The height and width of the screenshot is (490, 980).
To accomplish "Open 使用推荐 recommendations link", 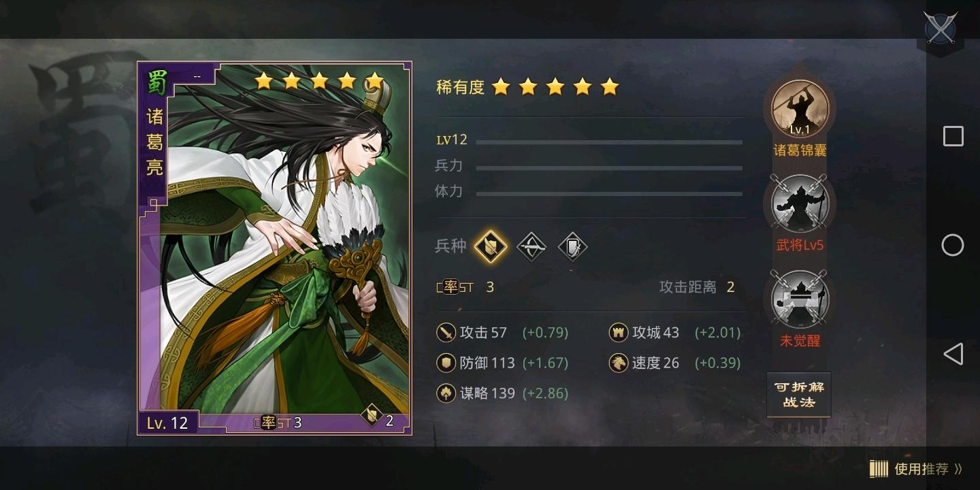I will [921, 469].
